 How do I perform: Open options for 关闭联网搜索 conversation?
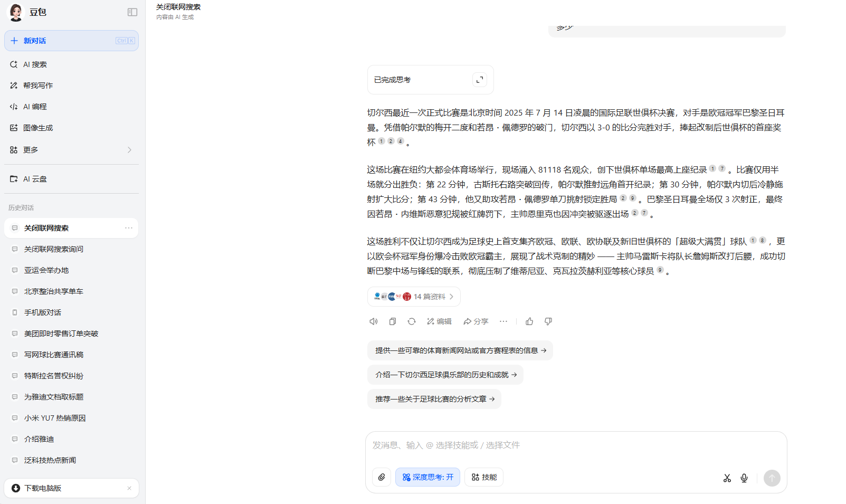pos(129,228)
